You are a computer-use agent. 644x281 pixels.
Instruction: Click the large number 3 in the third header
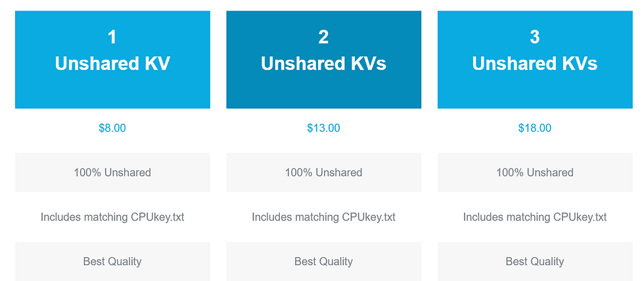[534, 38]
